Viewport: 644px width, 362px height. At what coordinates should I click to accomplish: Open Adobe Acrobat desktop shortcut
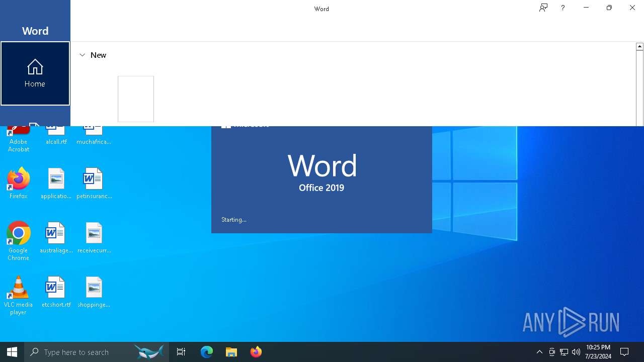coord(19,139)
